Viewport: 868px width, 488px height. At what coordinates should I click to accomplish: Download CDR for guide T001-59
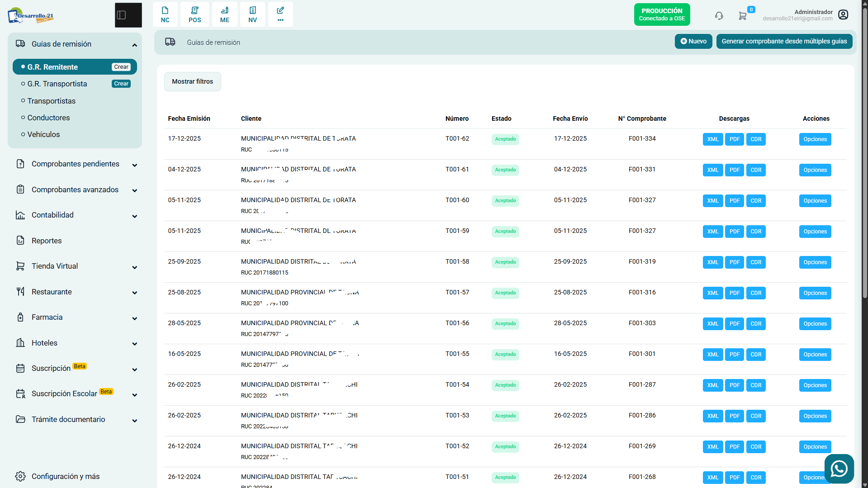(x=756, y=232)
